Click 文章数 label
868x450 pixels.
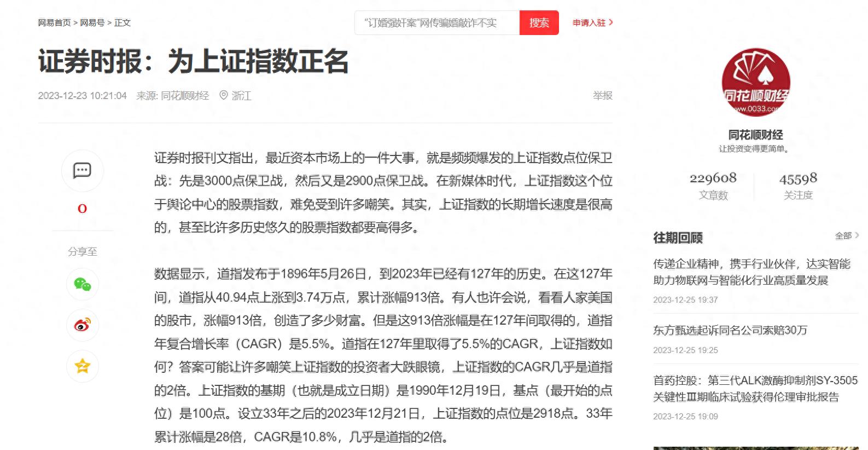click(x=713, y=195)
